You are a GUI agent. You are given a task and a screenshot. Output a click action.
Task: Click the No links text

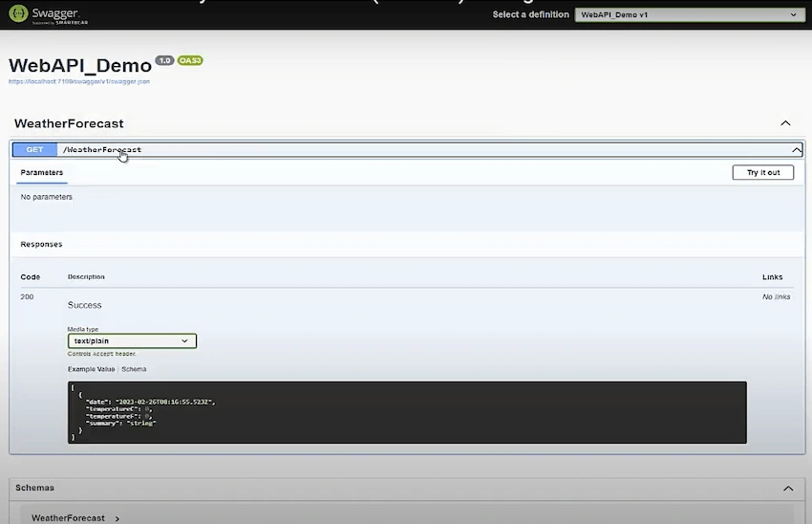click(776, 297)
